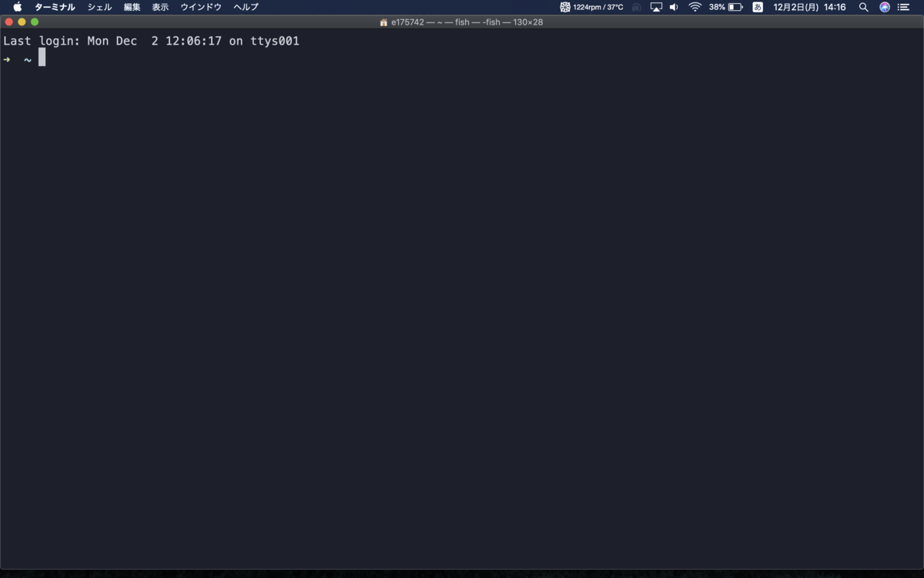The height and width of the screenshot is (578, 924).
Task: Open the 表示 menu
Action: tap(160, 7)
